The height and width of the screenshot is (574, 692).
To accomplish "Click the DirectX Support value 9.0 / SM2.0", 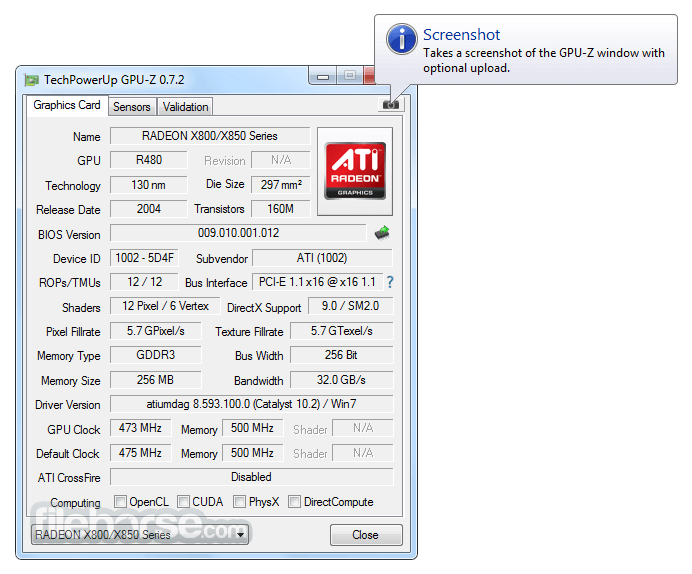I will [x=350, y=306].
